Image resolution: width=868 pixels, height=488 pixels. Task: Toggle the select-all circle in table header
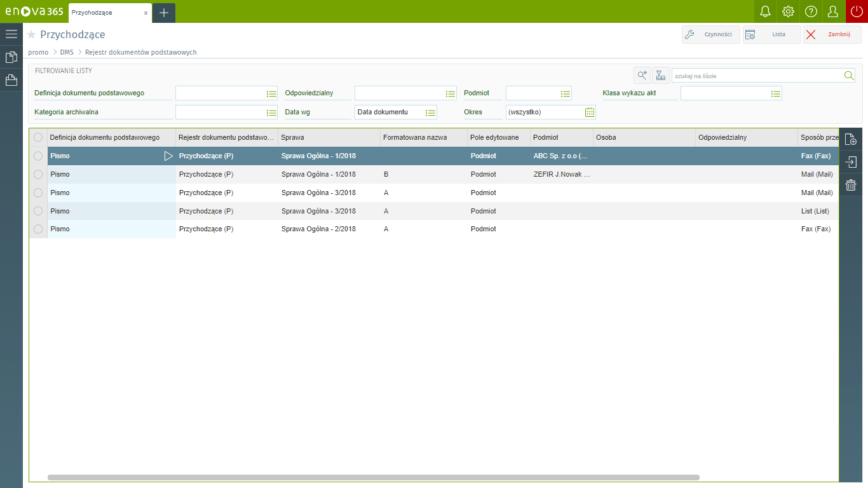(38, 137)
